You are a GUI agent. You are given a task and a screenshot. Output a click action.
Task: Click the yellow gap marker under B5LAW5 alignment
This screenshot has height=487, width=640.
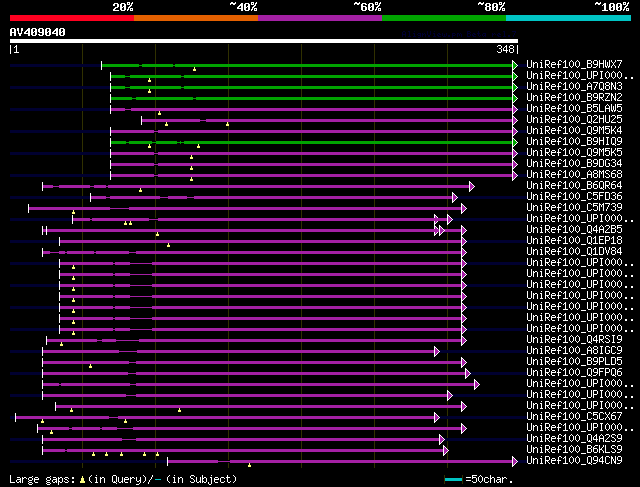[160, 113]
